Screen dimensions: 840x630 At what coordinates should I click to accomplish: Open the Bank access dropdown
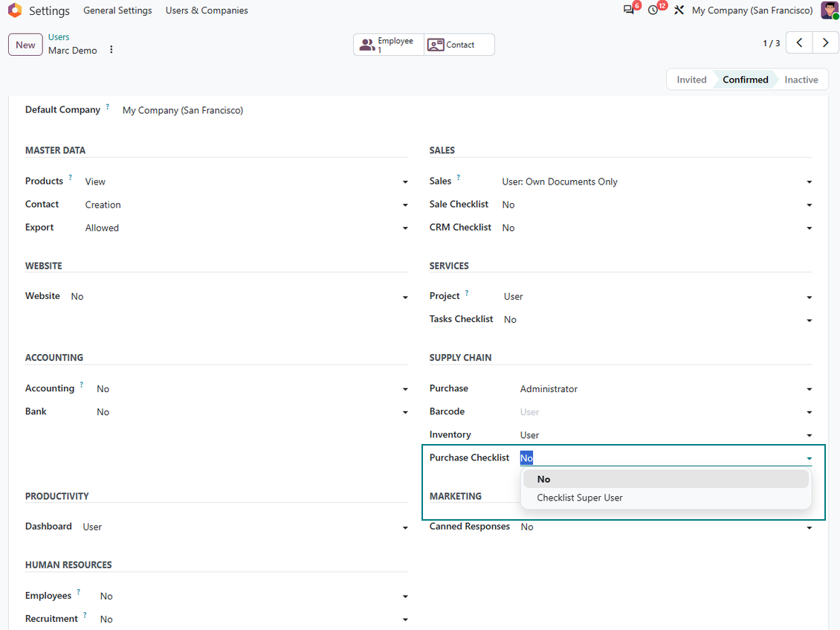click(252, 412)
